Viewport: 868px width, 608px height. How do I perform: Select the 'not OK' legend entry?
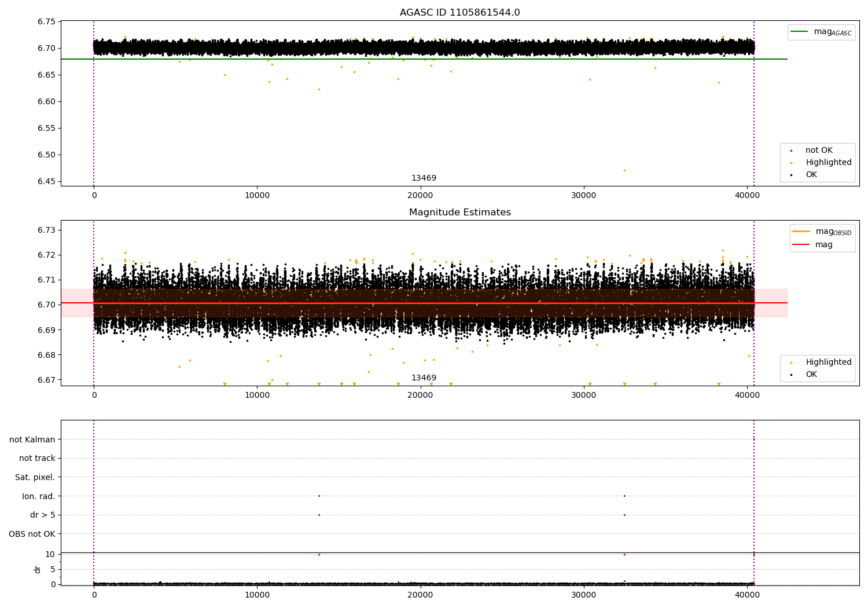(819, 151)
